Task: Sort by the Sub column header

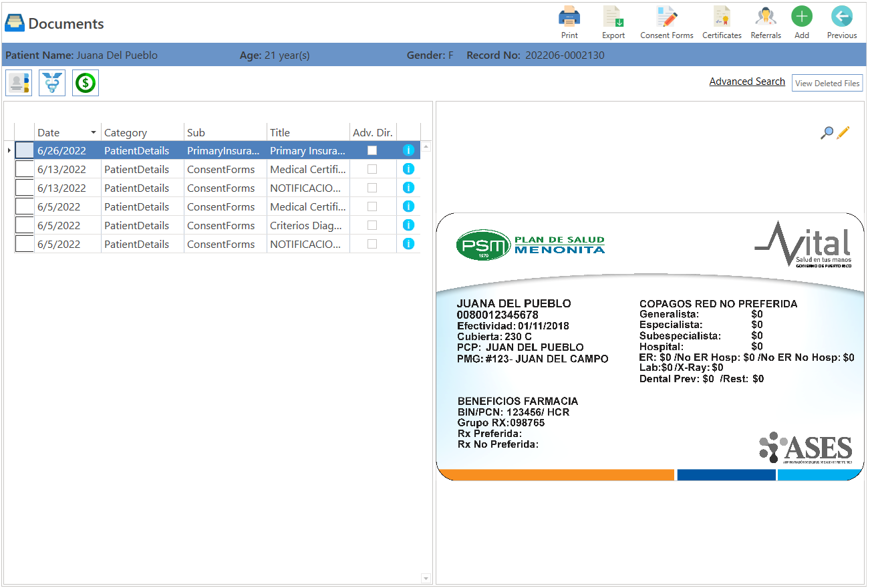Action: coord(225,132)
